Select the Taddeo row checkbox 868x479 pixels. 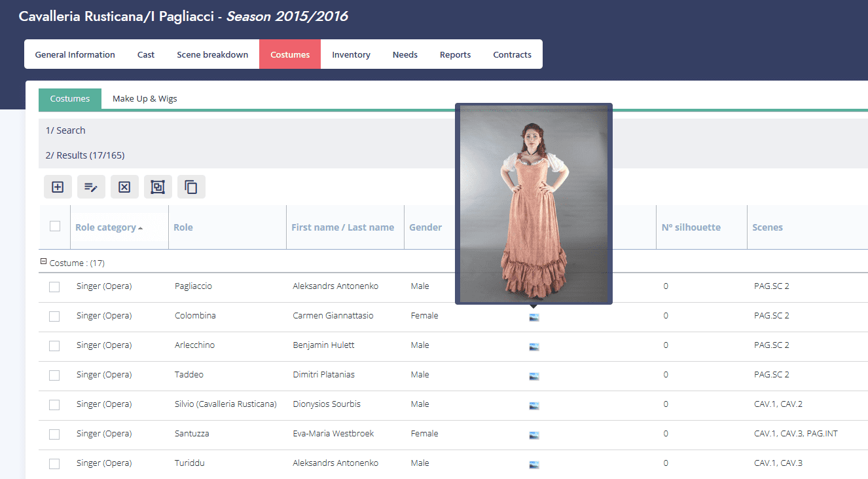click(x=54, y=375)
